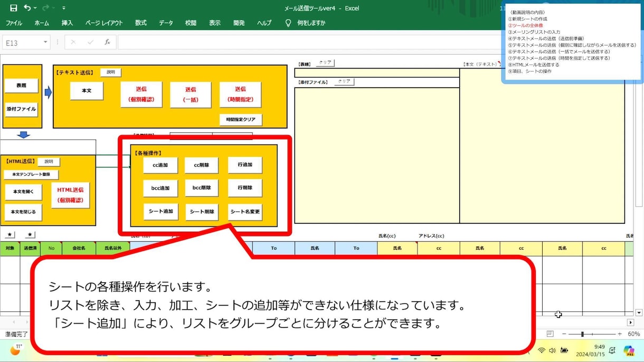Click the 送信（時間指定） button

[240, 94]
